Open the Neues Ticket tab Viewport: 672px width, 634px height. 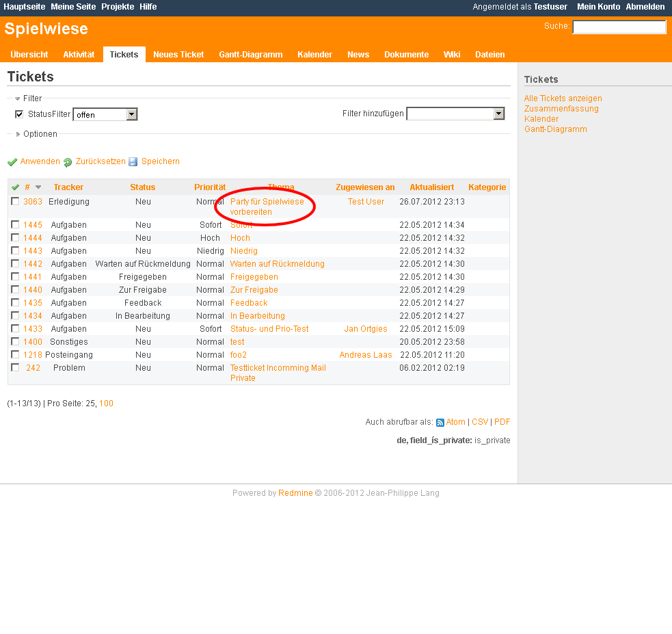178,55
